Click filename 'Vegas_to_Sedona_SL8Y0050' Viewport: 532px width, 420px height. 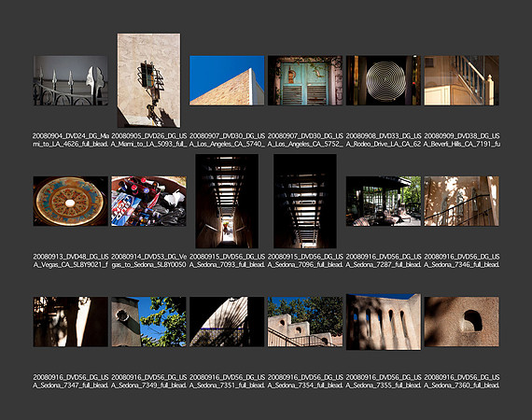(x=148, y=260)
